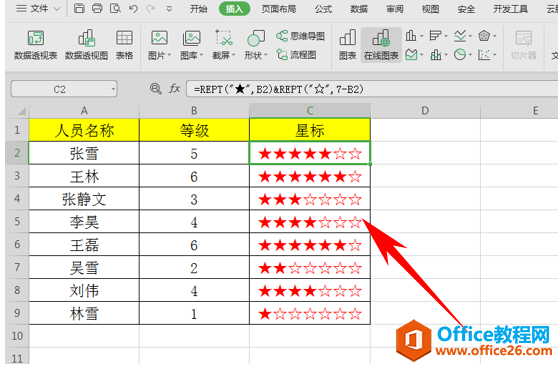Select column A header
Image resolution: width=559 pixels, height=368 pixels.
click(x=84, y=111)
